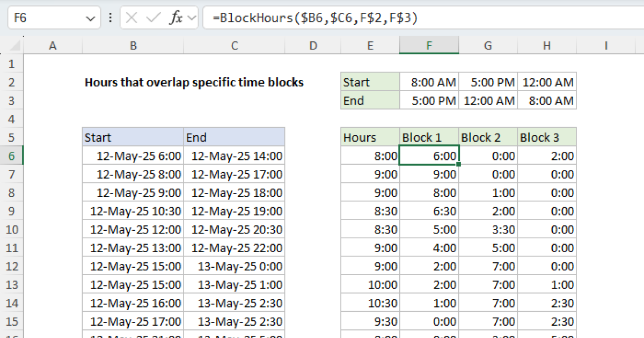Select column A header
644x338 pixels.
(53, 46)
